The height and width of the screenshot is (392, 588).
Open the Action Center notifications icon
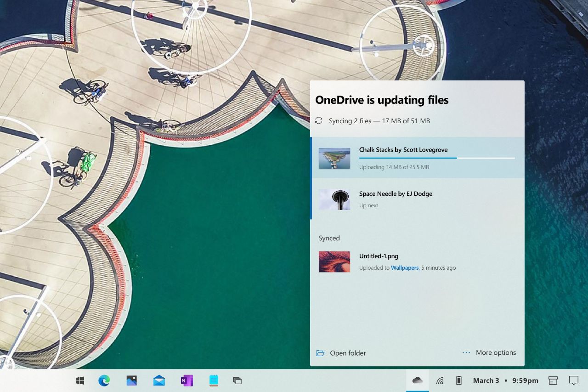tap(573, 381)
